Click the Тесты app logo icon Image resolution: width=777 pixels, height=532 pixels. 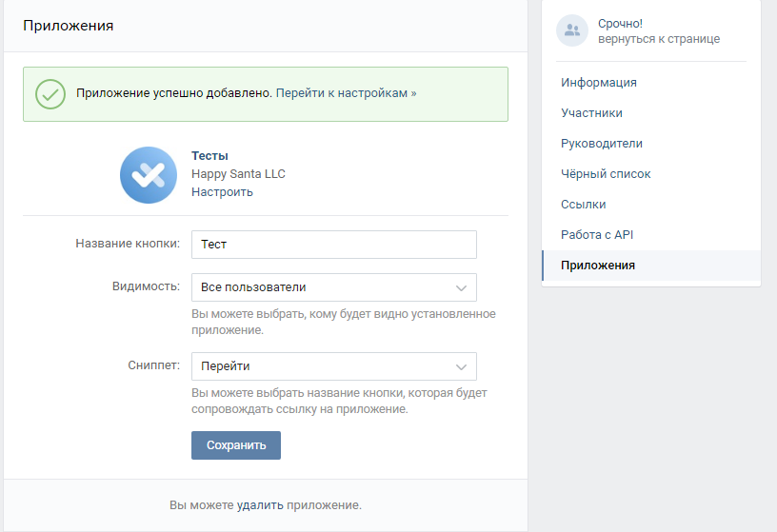(x=149, y=175)
